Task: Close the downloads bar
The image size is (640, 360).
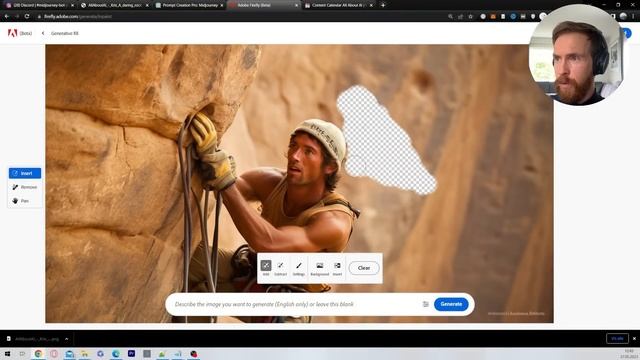Action: [x=634, y=338]
